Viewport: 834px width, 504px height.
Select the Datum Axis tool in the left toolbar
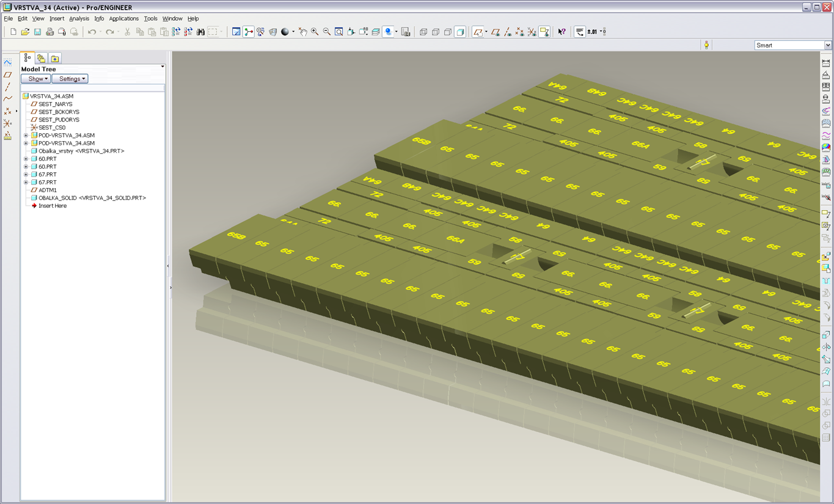coord(7,87)
